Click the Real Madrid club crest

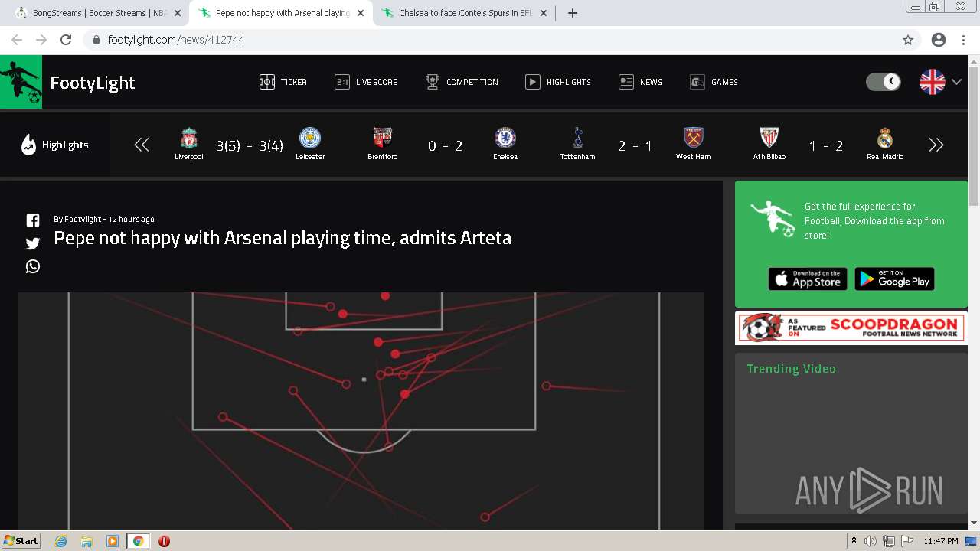885,139
